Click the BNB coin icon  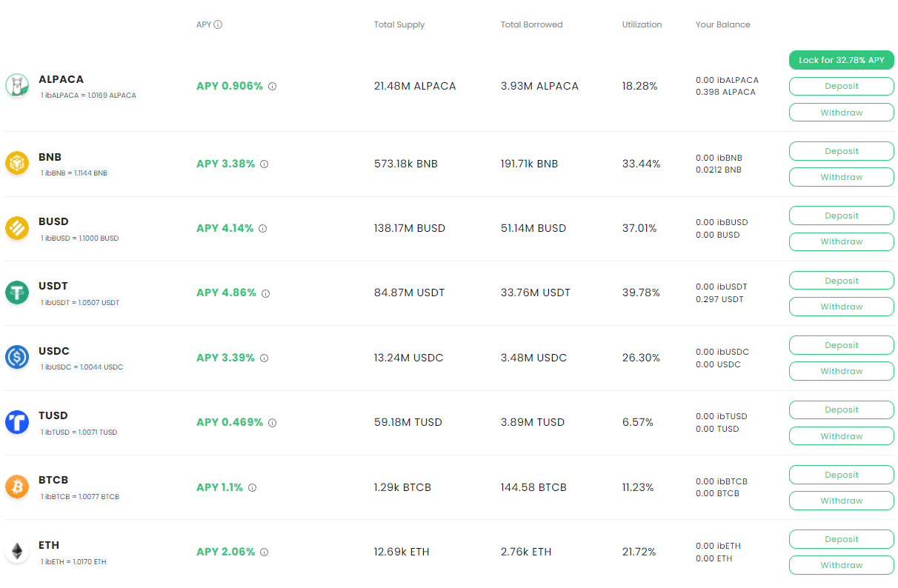(x=16, y=163)
